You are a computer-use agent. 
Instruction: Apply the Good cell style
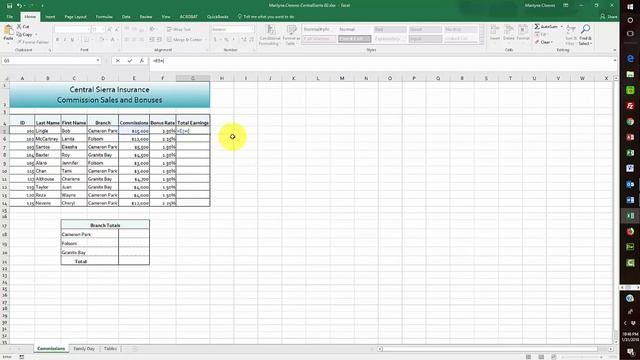click(425, 29)
